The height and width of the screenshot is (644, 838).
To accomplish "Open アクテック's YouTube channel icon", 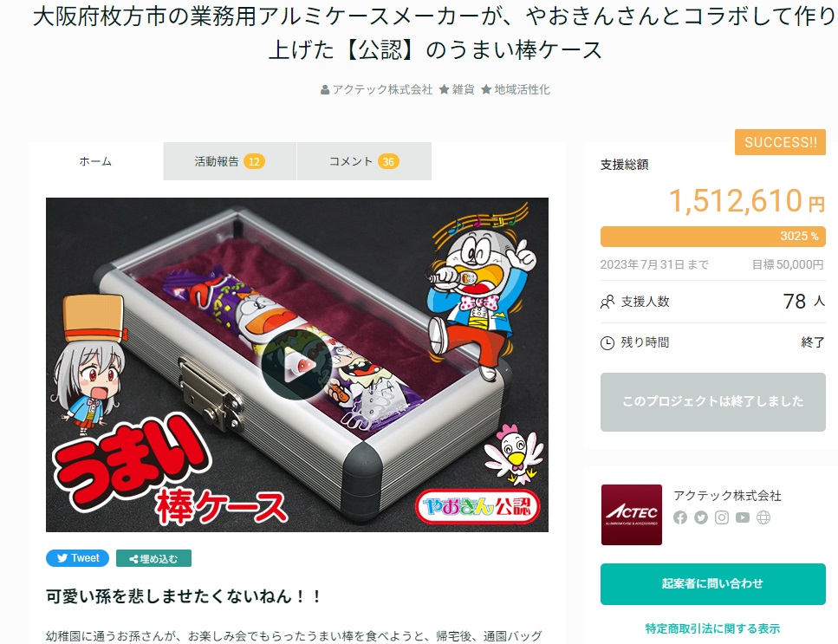I will 743,517.
